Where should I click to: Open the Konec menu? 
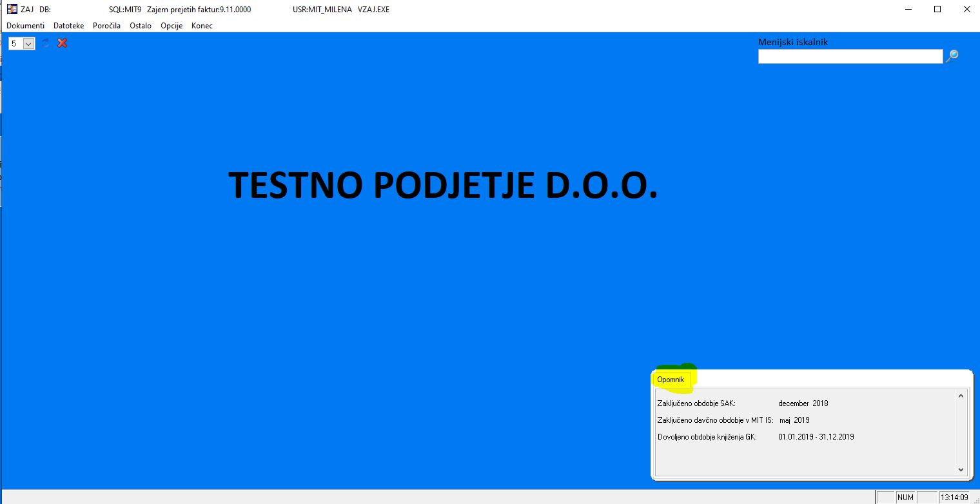pos(202,26)
